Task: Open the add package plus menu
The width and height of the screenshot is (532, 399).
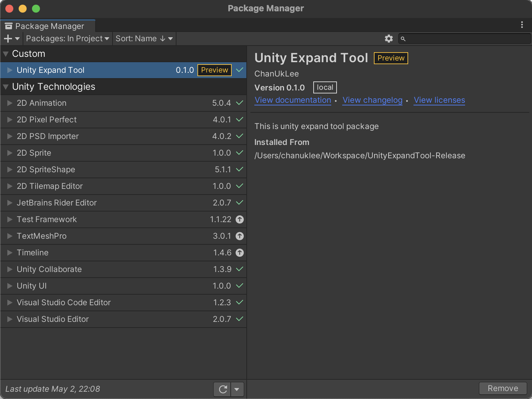Action: tap(12, 39)
